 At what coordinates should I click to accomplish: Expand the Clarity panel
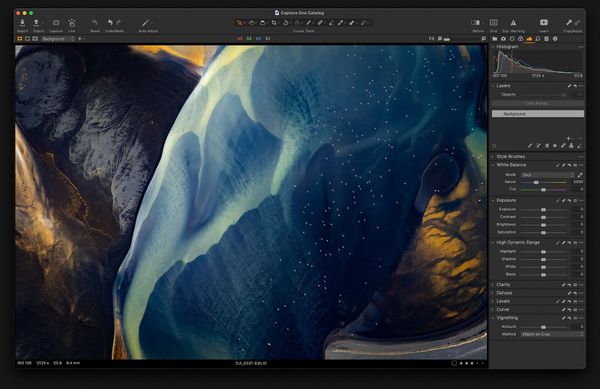click(x=493, y=285)
